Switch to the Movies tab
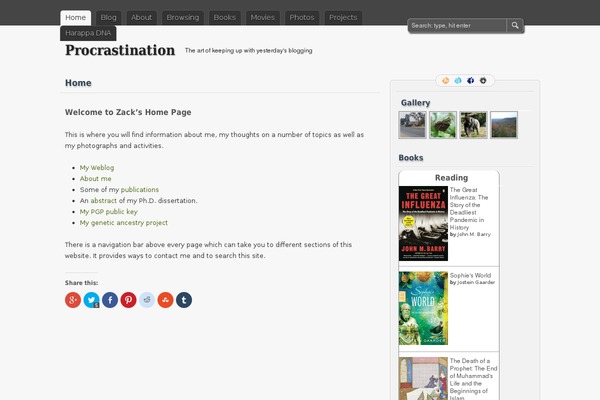 click(x=262, y=18)
